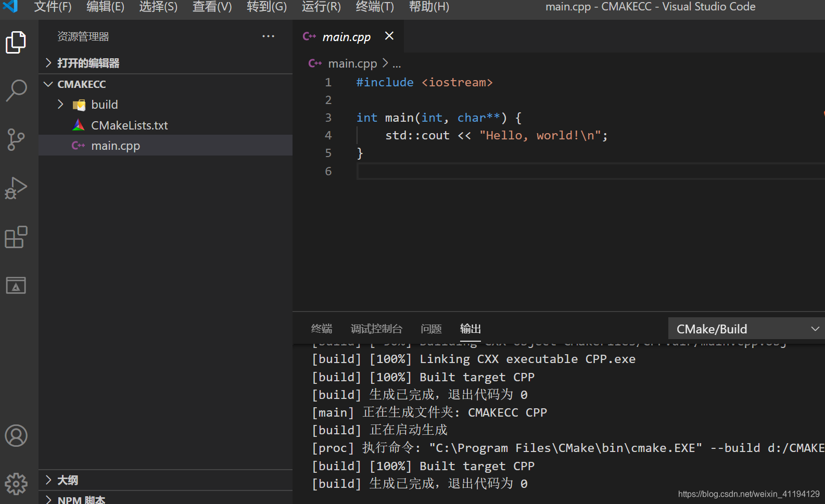
Task: Expand the 打开的编辑器 section
Action: pyautogui.click(x=48, y=63)
